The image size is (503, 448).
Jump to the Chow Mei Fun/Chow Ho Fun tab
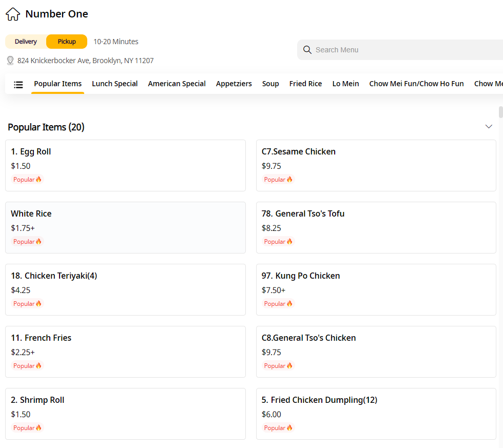[416, 84]
